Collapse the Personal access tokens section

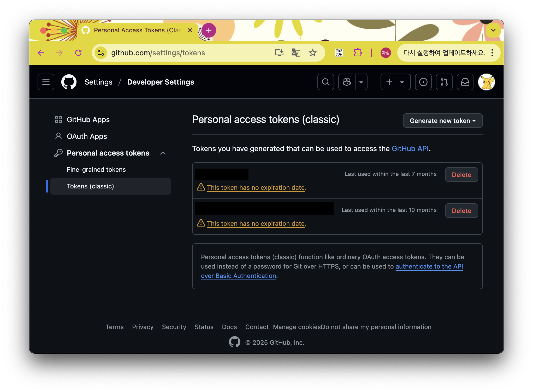pyautogui.click(x=163, y=153)
